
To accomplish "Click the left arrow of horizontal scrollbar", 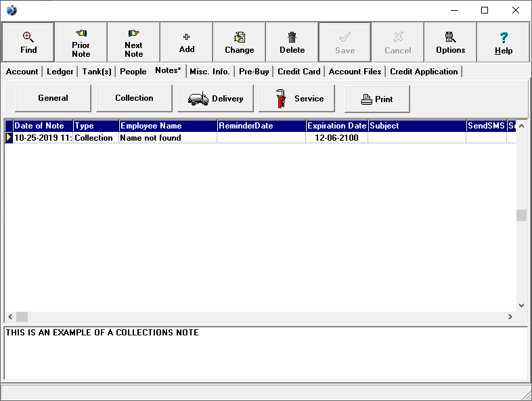I will point(10,317).
